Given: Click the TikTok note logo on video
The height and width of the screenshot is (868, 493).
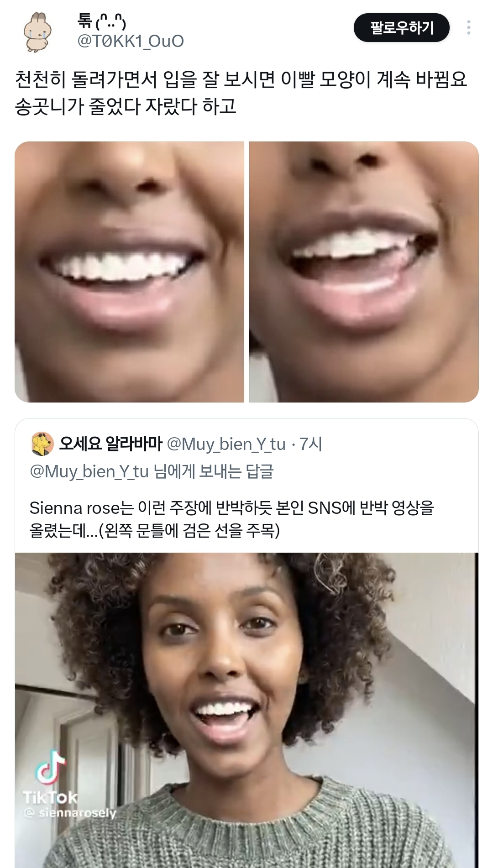Looking at the screenshot, I should [x=51, y=768].
